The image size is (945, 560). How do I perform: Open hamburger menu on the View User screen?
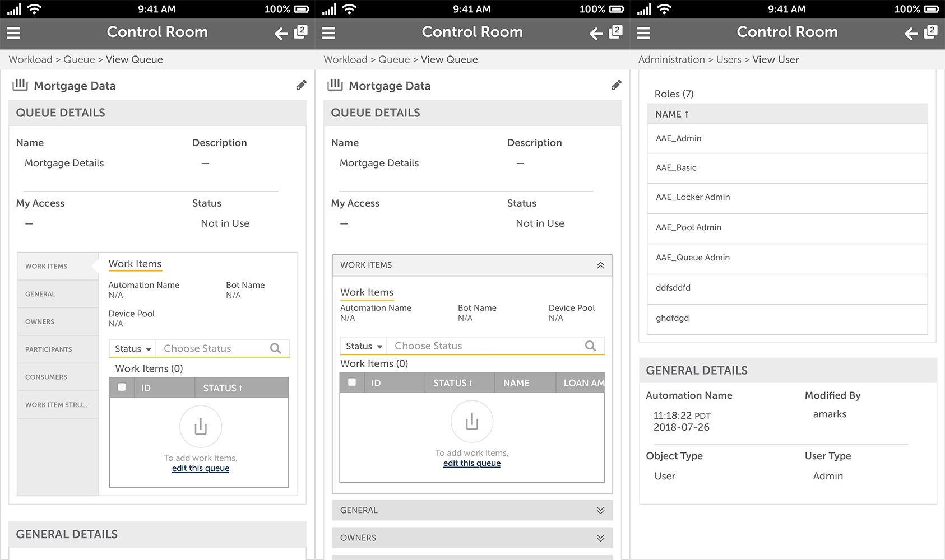click(643, 33)
